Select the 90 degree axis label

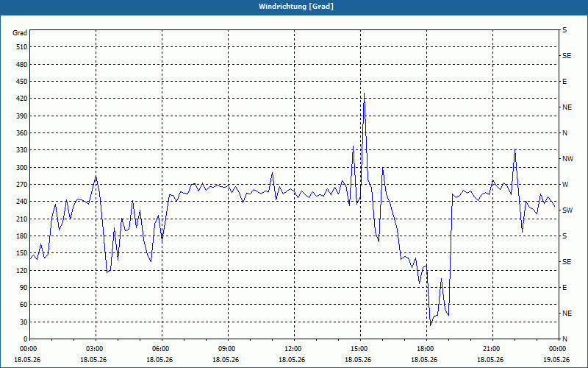pos(24,288)
